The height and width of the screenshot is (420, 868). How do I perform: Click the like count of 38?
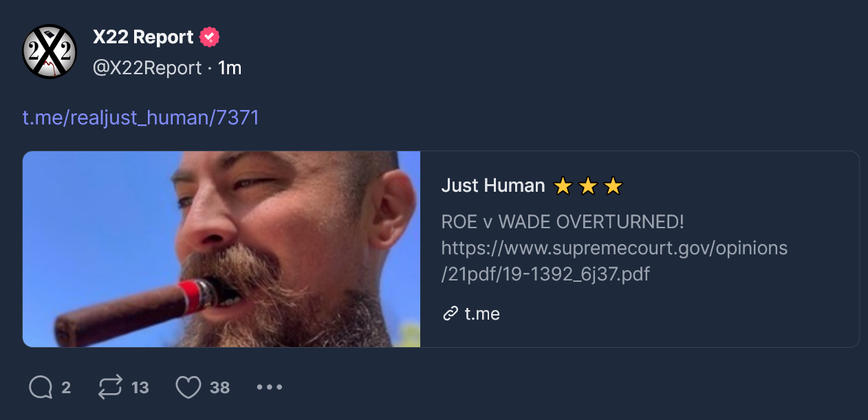tap(219, 388)
